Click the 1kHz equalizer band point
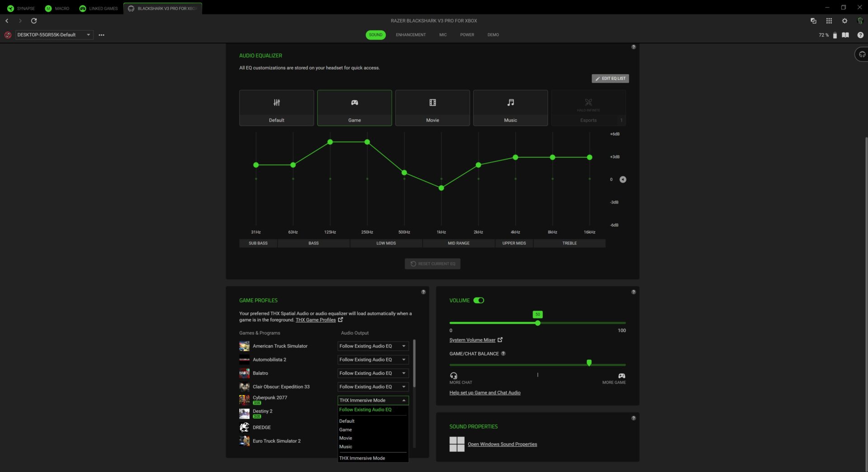Viewport: 868px width, 472px height. pos(441,188)
